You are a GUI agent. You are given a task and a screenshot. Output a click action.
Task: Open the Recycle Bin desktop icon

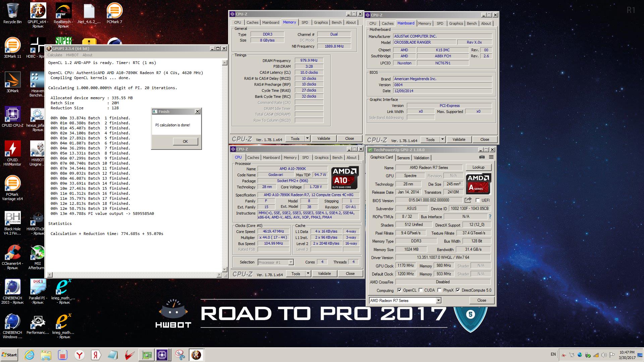click(12, 13)
